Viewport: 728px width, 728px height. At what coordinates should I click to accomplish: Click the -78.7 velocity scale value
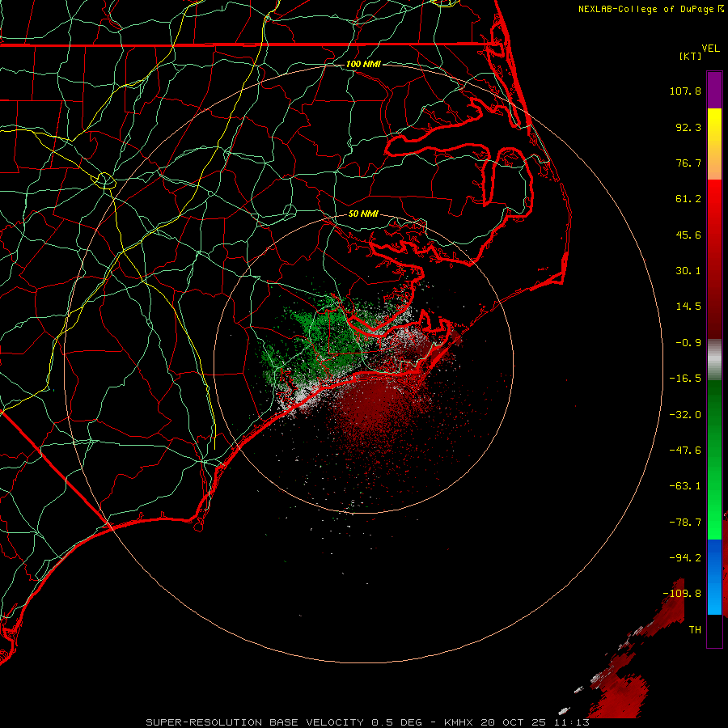click(x=685, y=523)
